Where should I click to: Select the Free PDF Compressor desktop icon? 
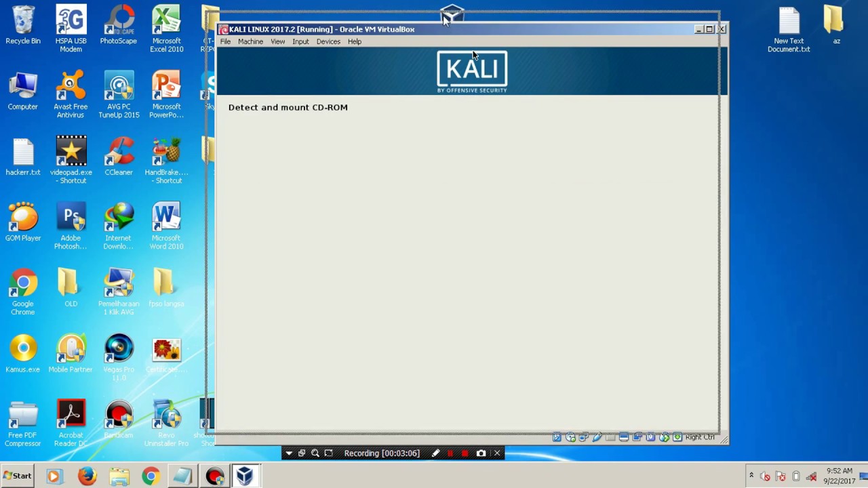[x=23, y=424]
